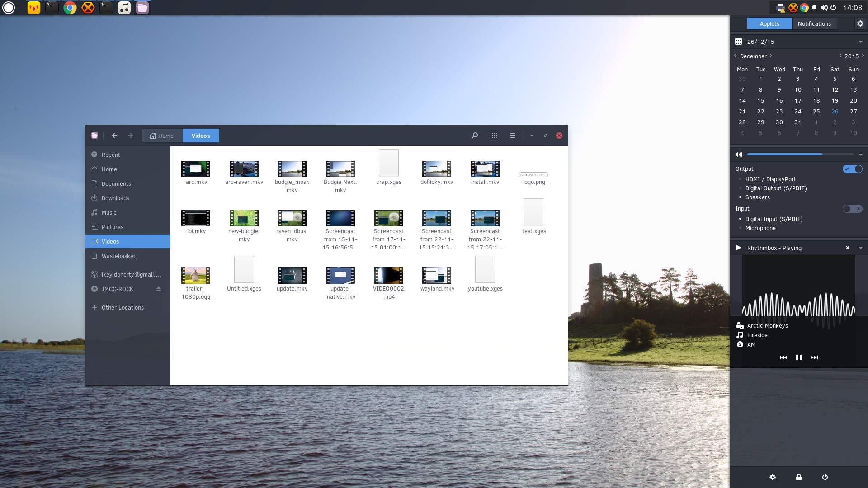Select day 25 in the calendar

(x=816, y=111)
